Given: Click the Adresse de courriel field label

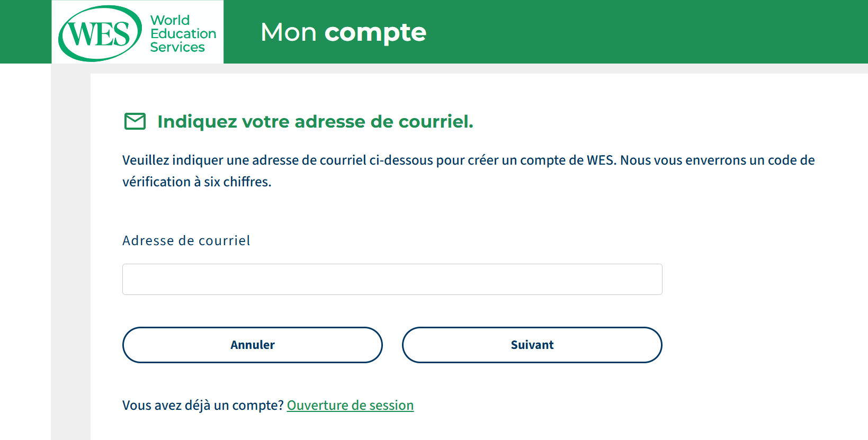Looking at the screenshot, I should (186, 240).
